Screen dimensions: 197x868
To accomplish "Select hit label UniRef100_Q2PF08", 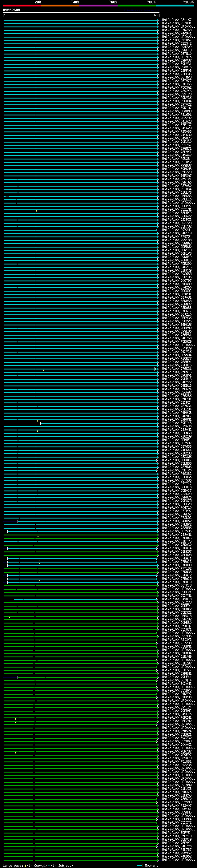I will coord(177,71).
